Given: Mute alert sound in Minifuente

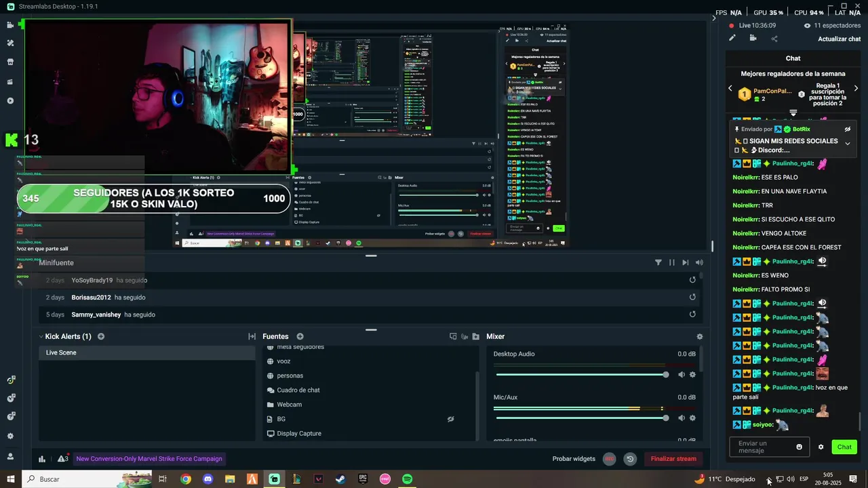Looking at the screenshot, I should click(x=699, y=262).
